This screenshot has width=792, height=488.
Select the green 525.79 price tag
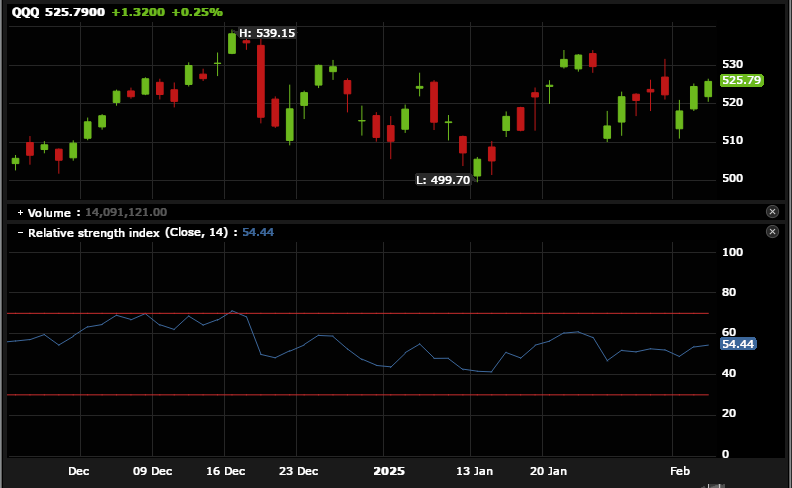tap(742, 80)
